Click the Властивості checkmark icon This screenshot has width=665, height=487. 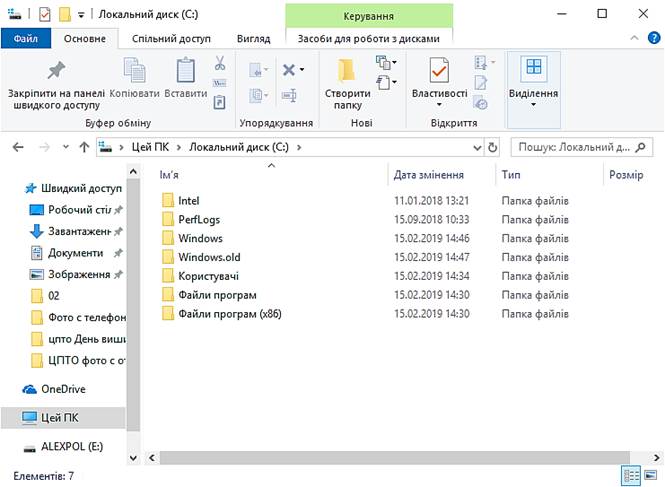point(439,70)
